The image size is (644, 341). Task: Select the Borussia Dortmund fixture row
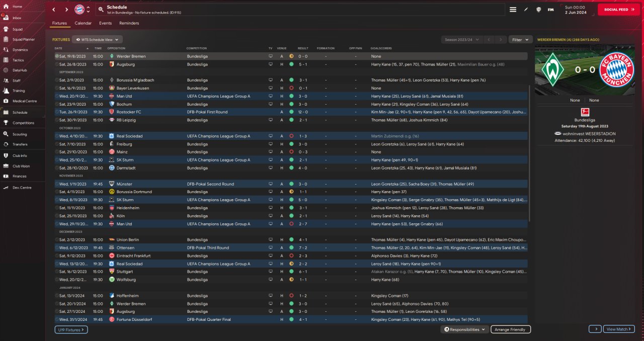click(201, 192)
